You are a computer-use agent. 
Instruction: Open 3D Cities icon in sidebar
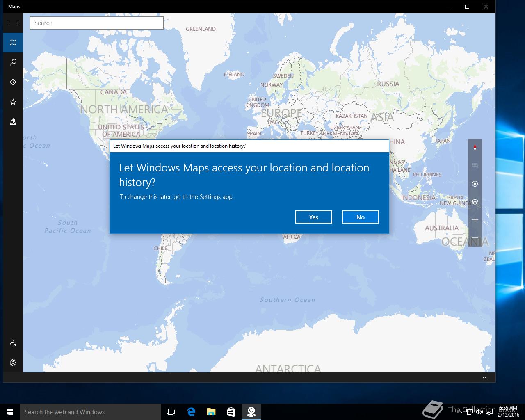click(13, 121)
